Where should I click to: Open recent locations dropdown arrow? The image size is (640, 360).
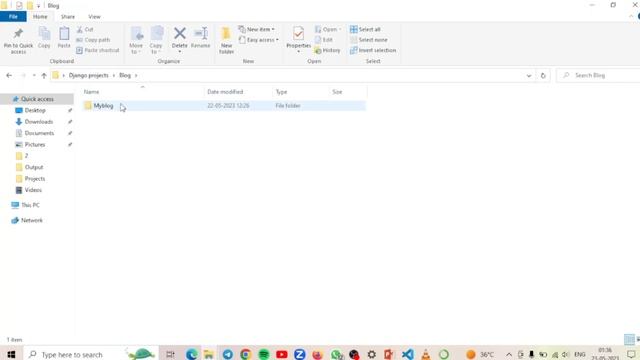(34, 76)
